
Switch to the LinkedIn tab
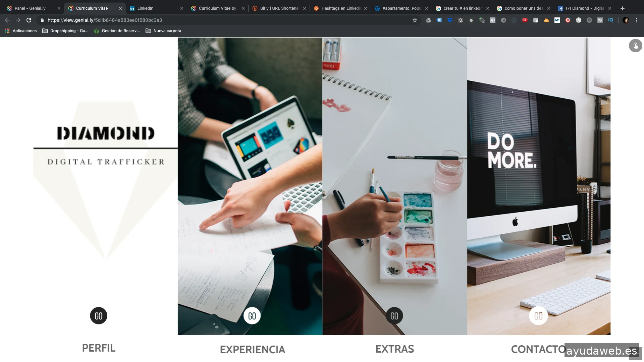pos(145,8)
